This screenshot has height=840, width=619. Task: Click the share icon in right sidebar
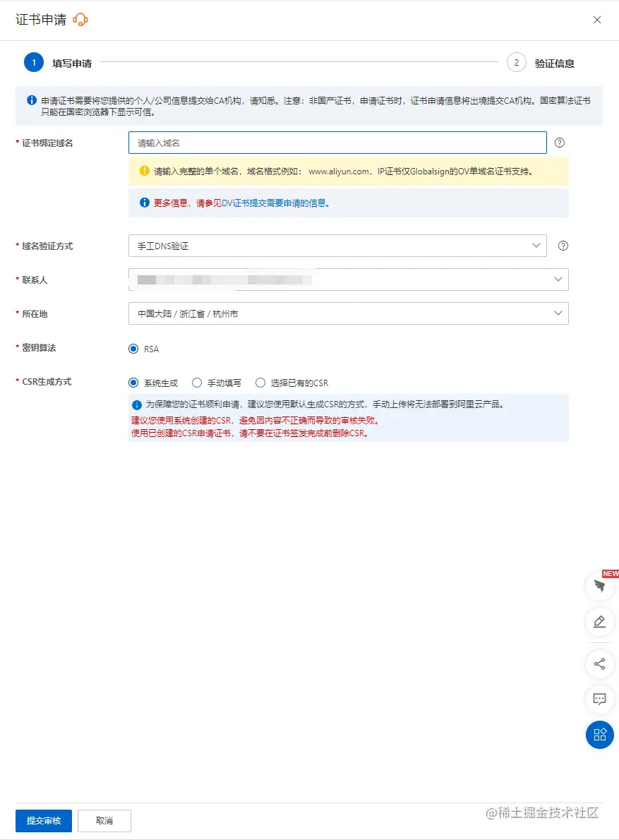click(599, 664)
